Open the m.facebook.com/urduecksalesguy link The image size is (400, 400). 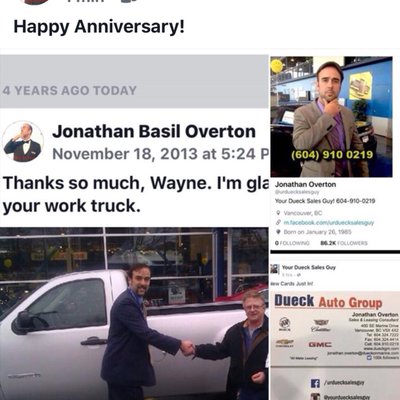coord(329,222)
